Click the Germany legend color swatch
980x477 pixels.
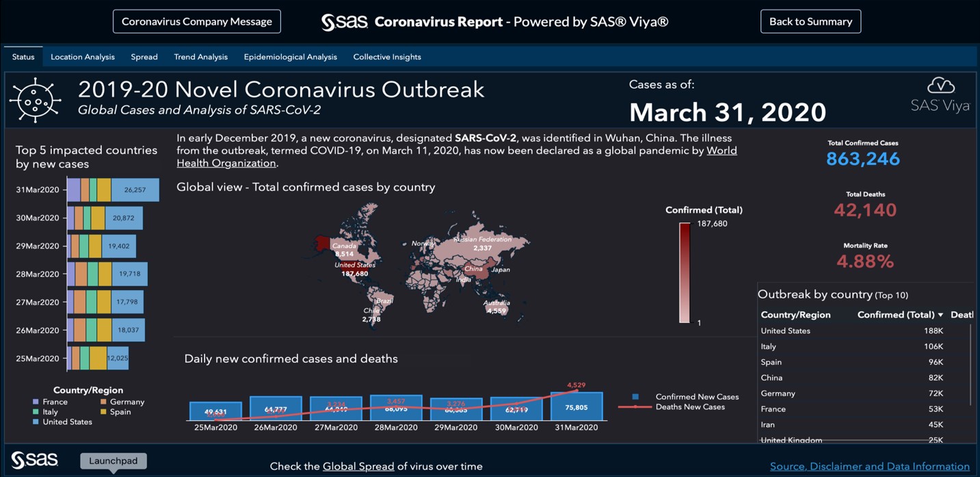(103, 402)
